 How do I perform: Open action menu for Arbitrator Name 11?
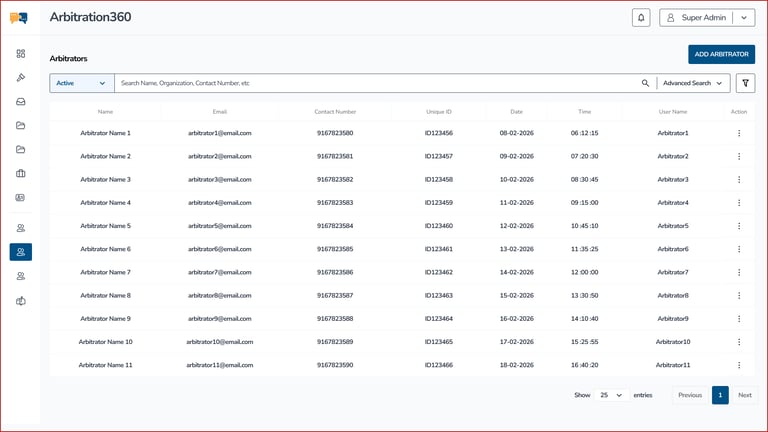click(739, 365)
